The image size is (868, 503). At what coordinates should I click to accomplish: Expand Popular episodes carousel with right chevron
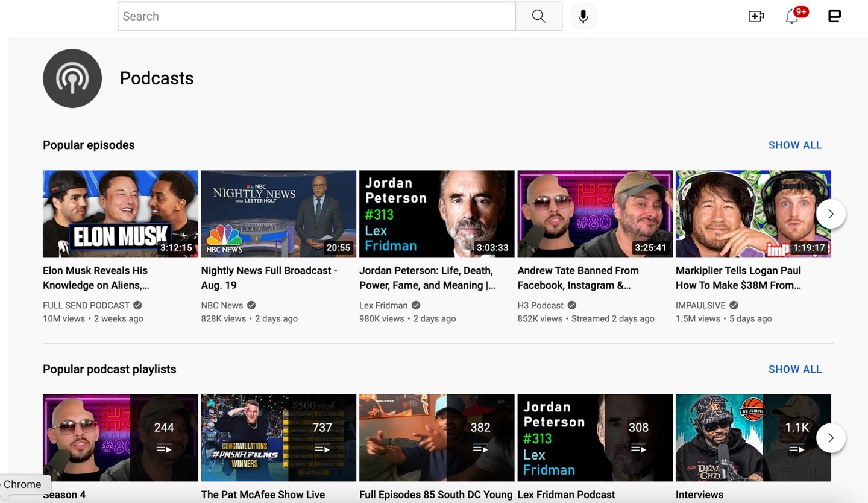tap(831, 214)
